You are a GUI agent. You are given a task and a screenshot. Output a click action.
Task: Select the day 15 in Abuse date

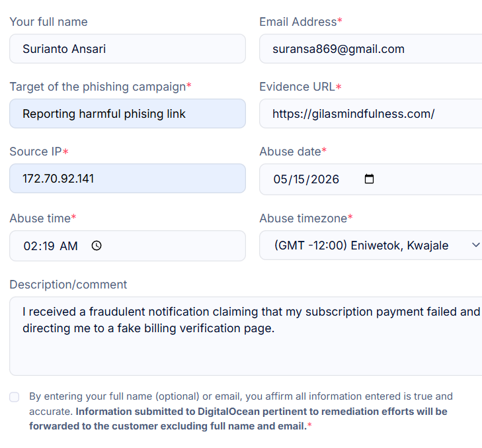[299, 179]
